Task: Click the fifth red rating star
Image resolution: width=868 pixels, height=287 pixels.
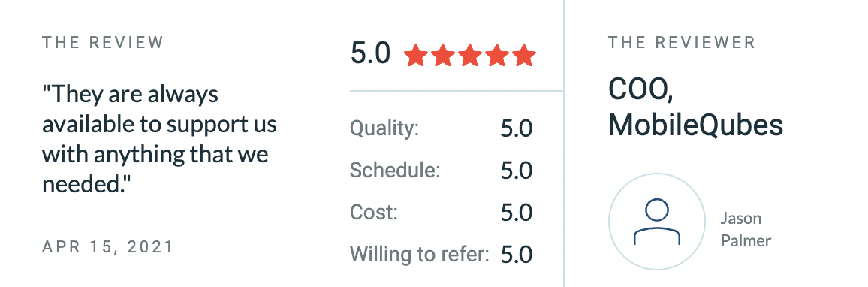Action: [523, 56]
